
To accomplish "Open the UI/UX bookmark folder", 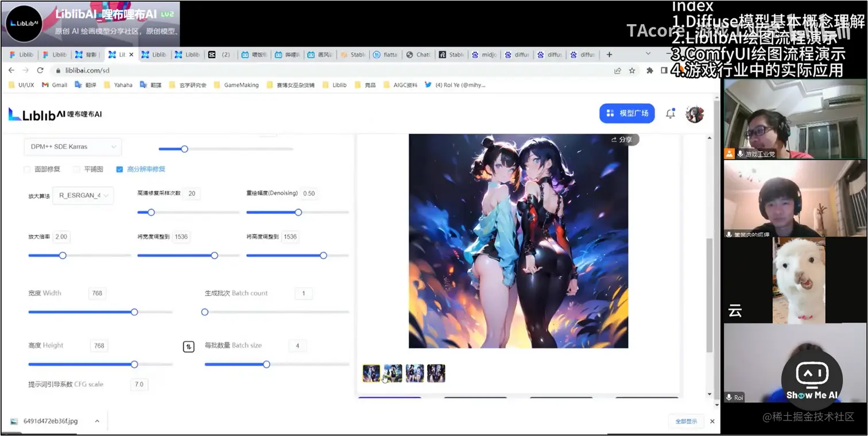I will pyautogui.click(x=21, y=85).
